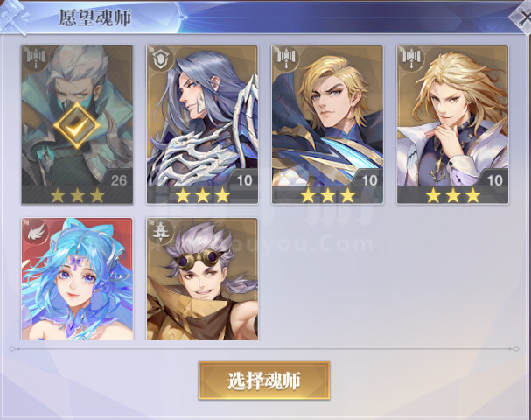Viewport: 531px width, 420px height.
Task: Select the blue-haired girl card with red background
Action: pyautogui.click(x=77, y=279)
